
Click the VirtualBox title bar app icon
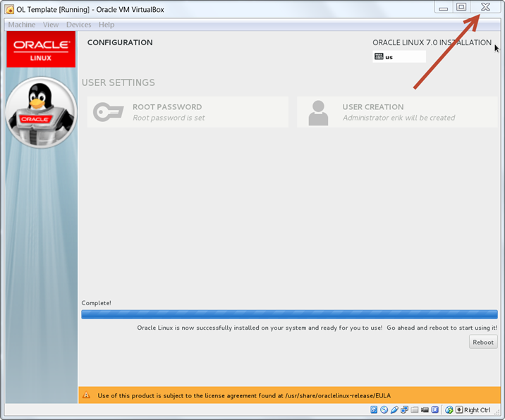[x=9, y=10]
